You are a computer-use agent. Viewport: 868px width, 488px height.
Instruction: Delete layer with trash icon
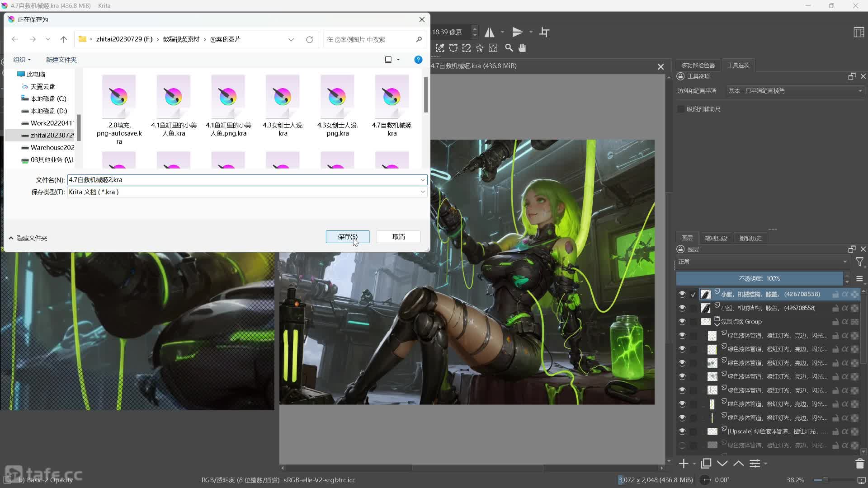(860, 464)
